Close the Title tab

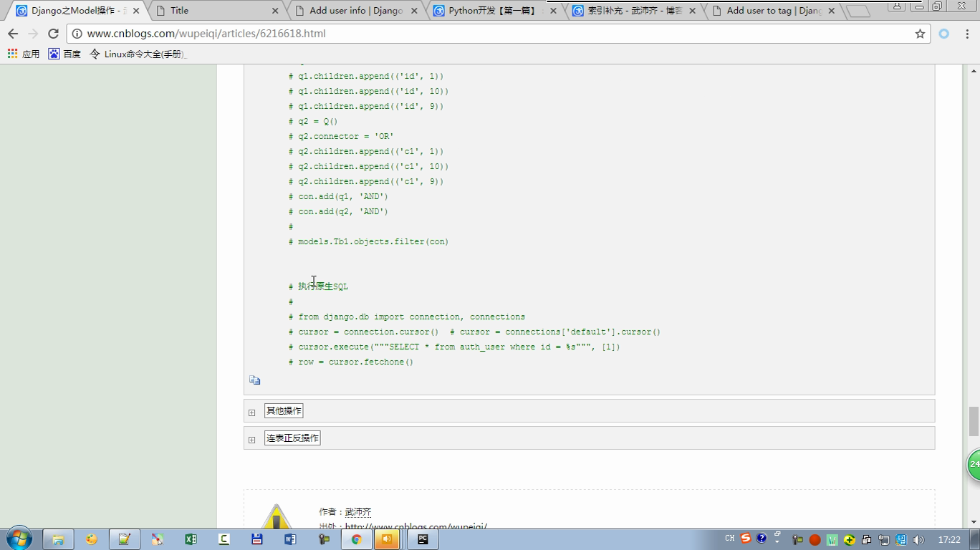click(275, 11)
